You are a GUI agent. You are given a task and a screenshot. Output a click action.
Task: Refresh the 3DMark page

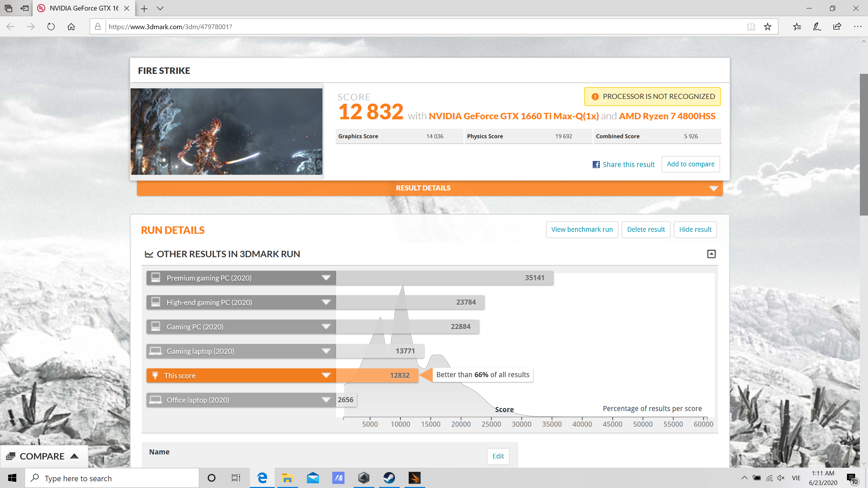coord(51,27)
